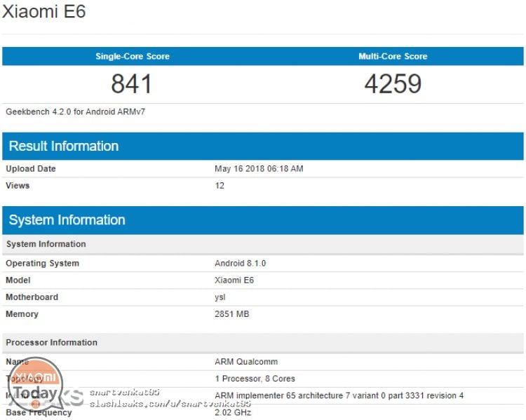Select the 'Single-Core Score' header
526x420 pixels.
pos(133,56)
